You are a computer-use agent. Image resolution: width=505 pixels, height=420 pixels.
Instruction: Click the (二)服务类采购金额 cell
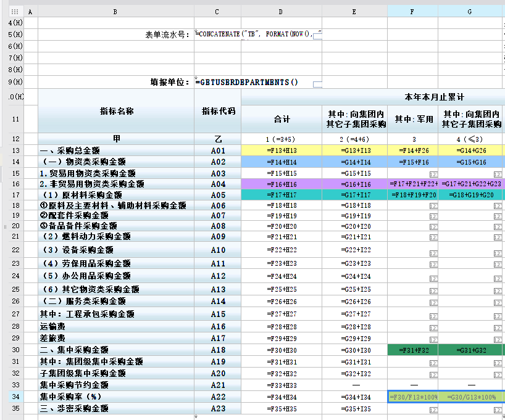tap(116, 301)
